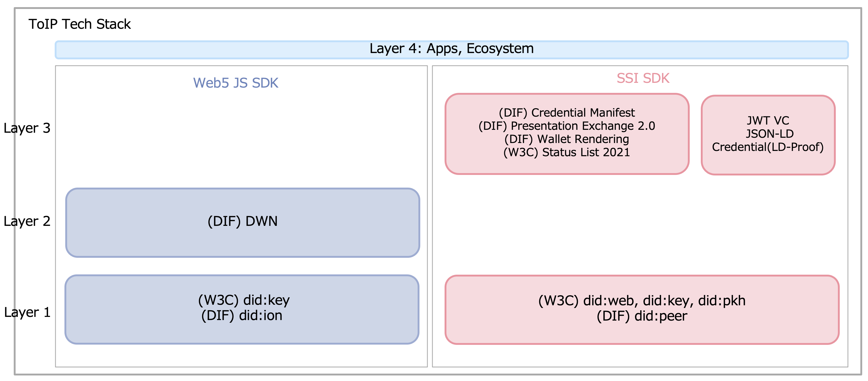868x381 pixels.
Task: Click the Layer 1 label
Action: 27,313
